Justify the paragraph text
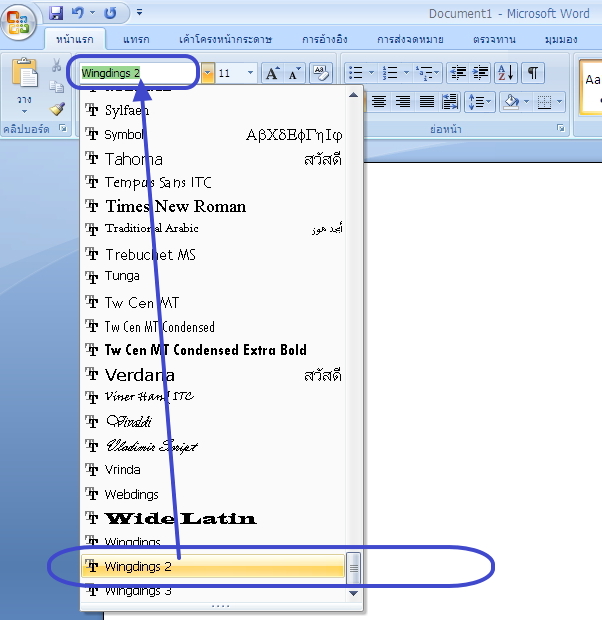602x620 pixels. (x=426, y=102)
